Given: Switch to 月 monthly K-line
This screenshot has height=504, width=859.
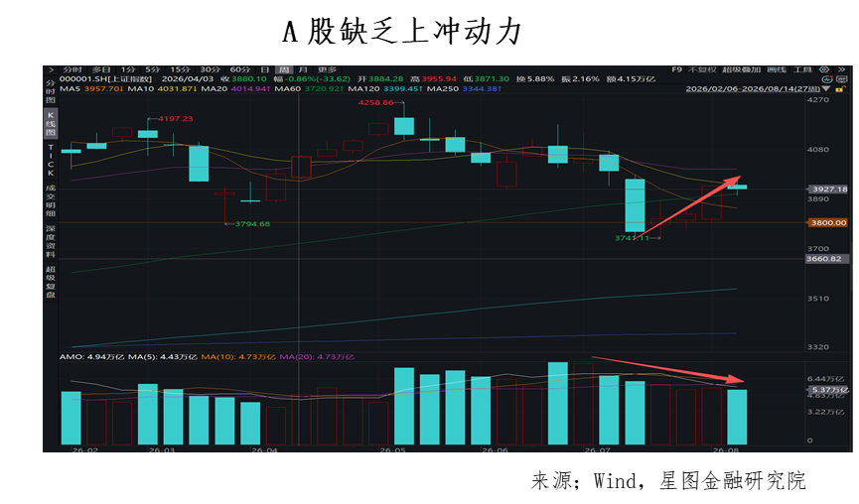Looking at the screenshot, I should 303,70.
